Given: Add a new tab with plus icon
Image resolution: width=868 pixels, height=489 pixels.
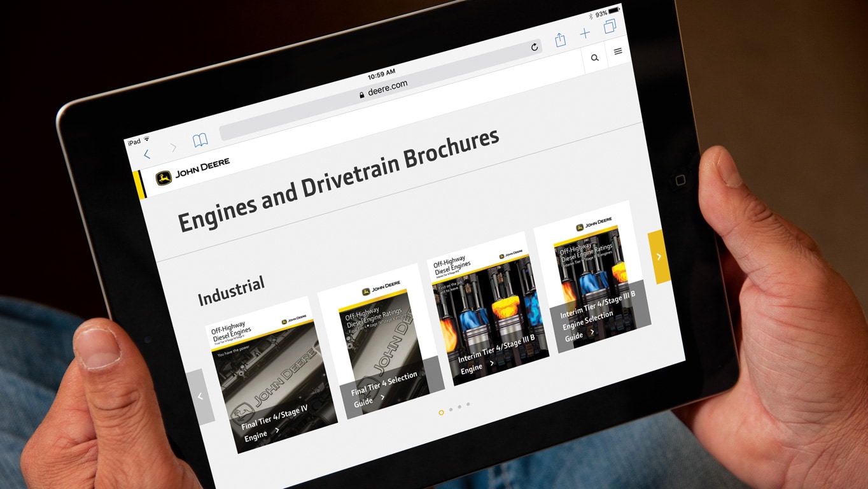Looking at the screenshot, I should [x=585, y=33].
